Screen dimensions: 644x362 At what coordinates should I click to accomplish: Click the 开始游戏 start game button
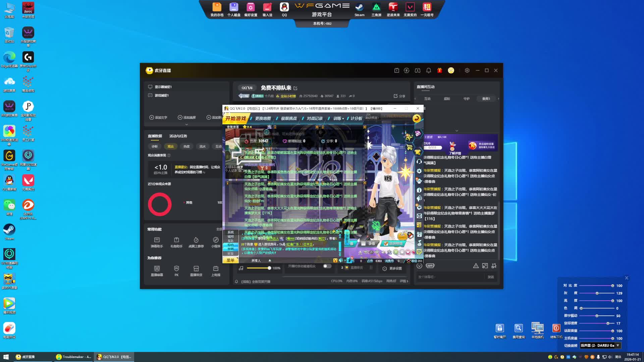tap(236, 118)
